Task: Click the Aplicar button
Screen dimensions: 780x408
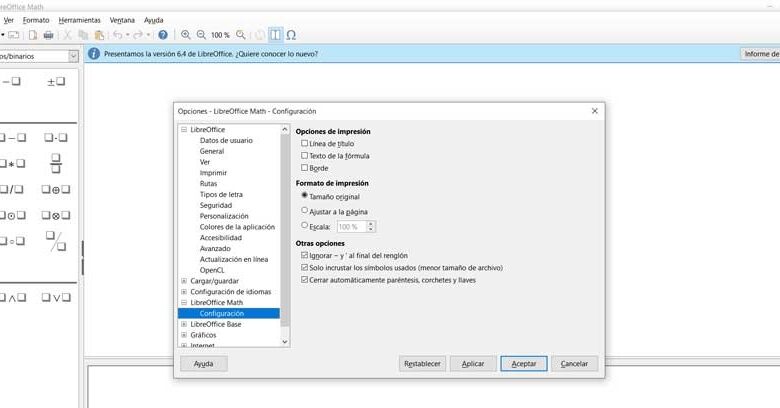Action: pos(473,364)
